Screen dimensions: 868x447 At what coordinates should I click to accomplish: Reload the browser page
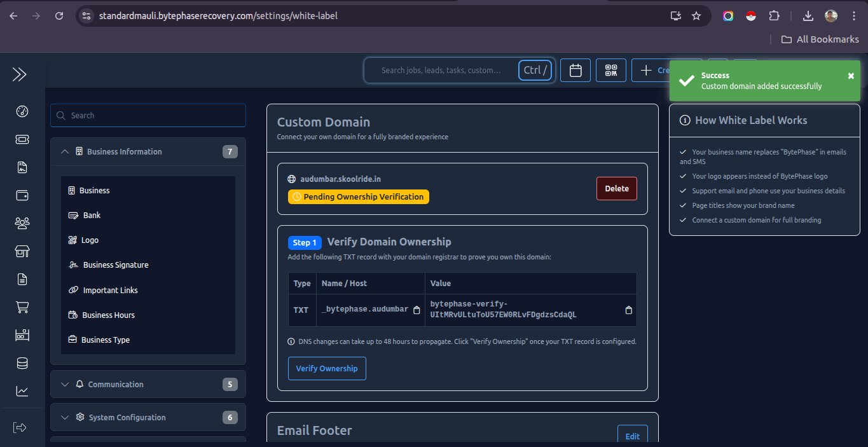[59, 16]
